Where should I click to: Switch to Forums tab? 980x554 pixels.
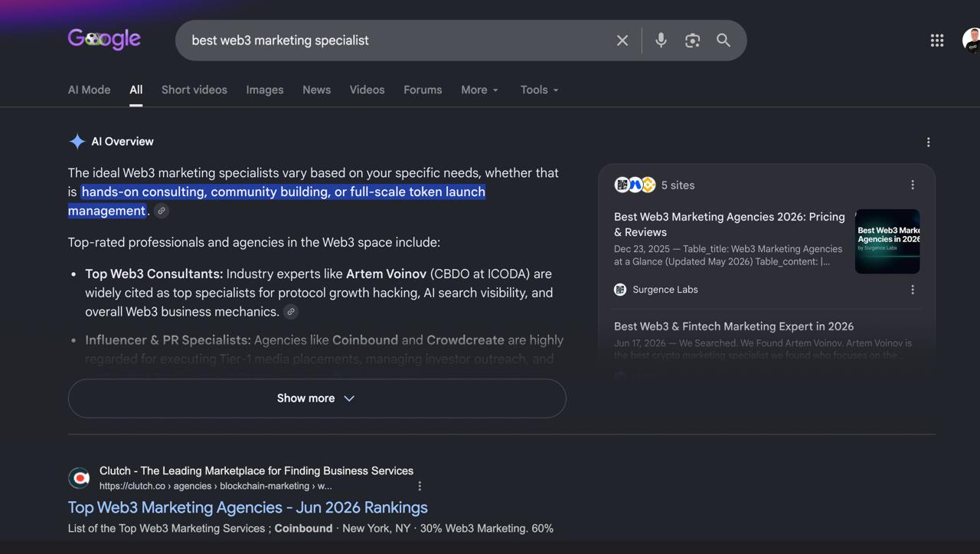coord(423,90)
